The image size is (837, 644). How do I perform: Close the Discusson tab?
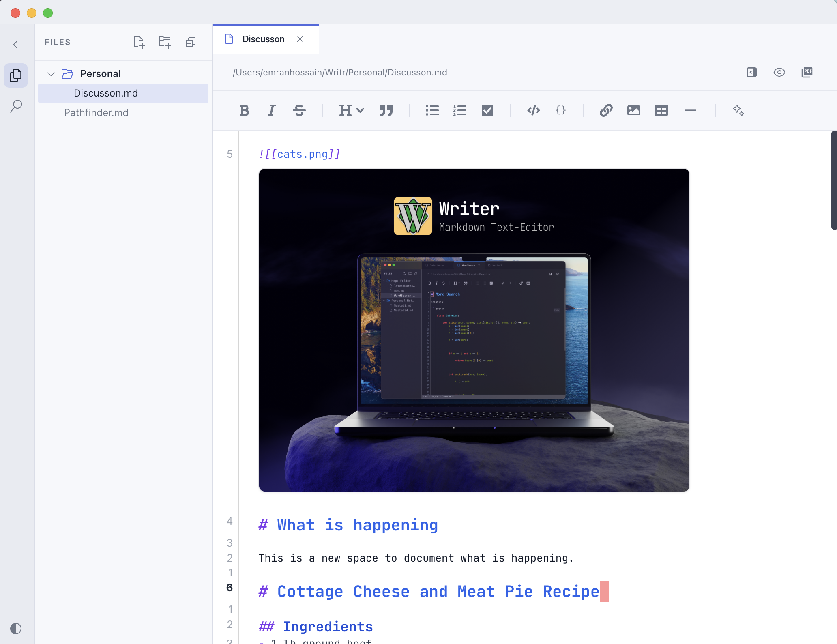tap(300, 39)
